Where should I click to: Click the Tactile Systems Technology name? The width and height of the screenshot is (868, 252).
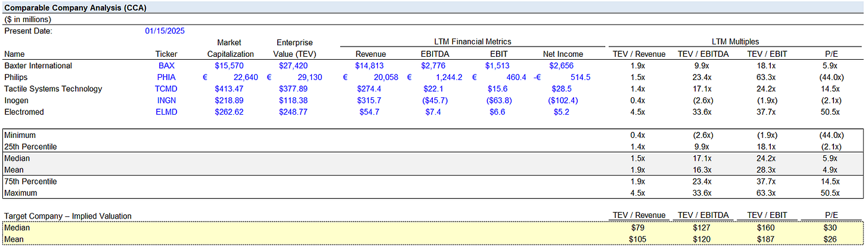point(53,89)
